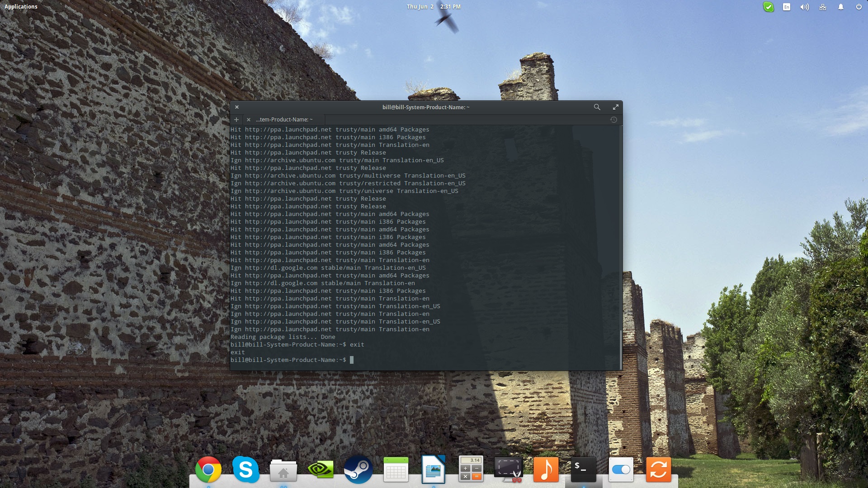Open date and time indicator
The width and height of the screenshot is (868, 488).
tap(434, 6)
